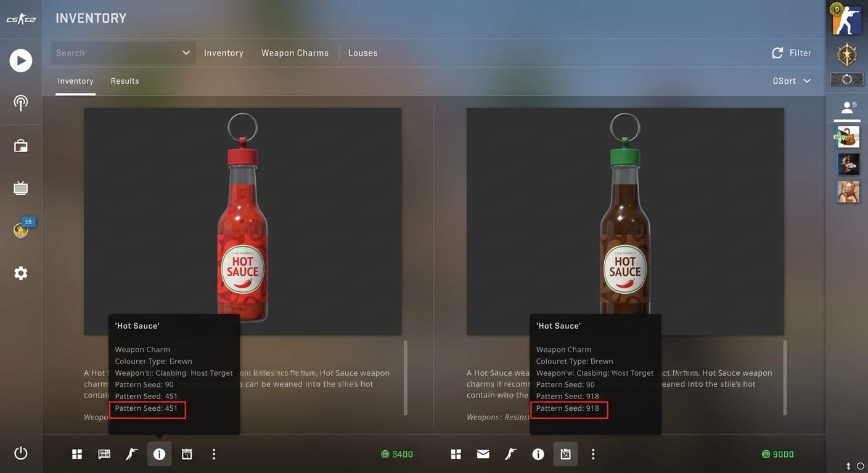Open the DSprt sort dropdown
This screenshot has height=473, width=868.
click(x=792, y=81)
